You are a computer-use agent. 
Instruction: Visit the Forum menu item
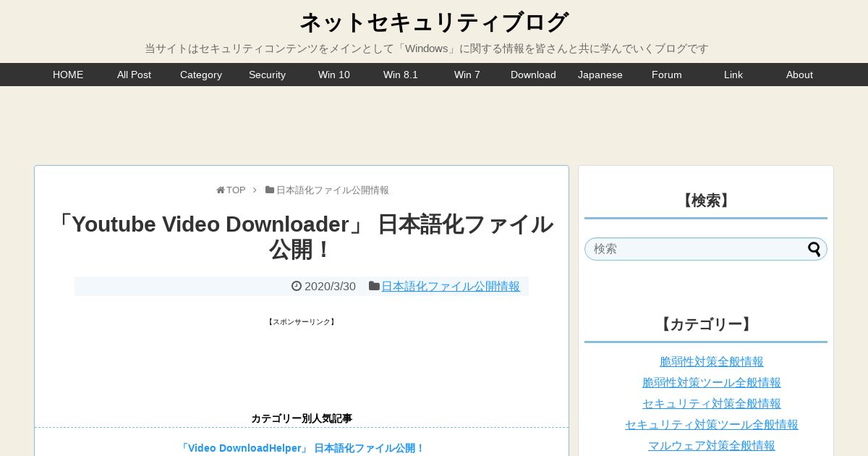point(667,75)
